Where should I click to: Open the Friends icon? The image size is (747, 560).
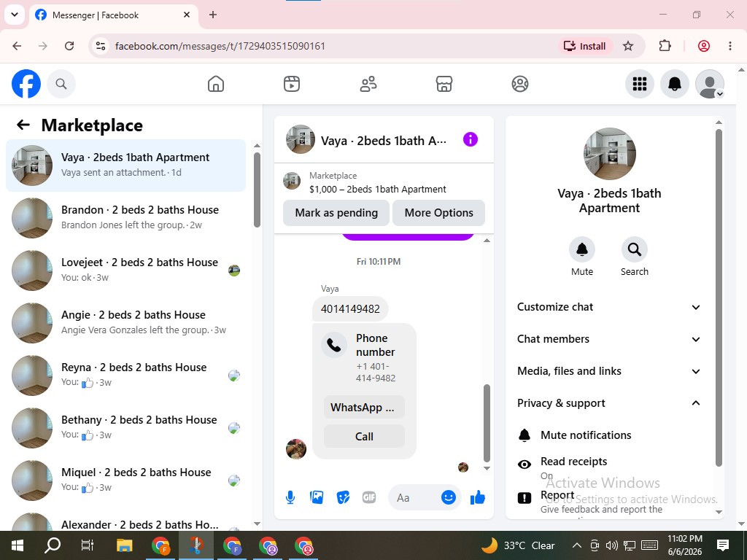click(x=368, y=84)
